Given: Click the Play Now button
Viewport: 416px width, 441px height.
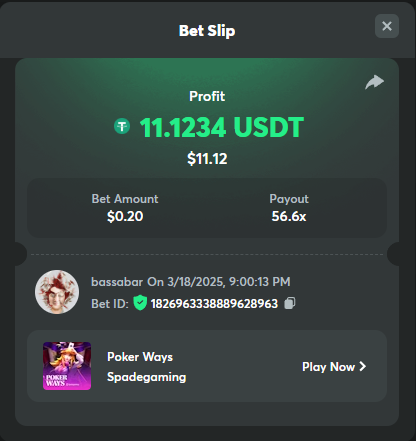Looking at the screenshot, I should tap(334, 367).
